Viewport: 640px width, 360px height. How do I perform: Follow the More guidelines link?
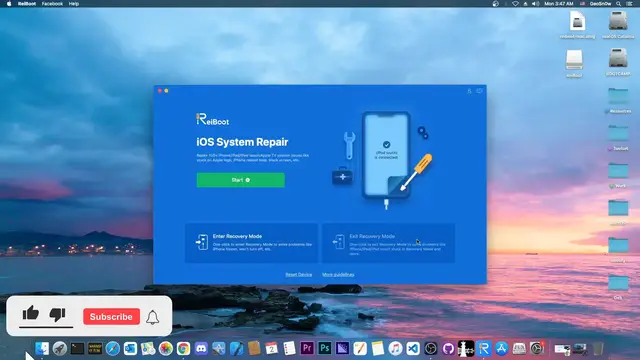coord(338,275)
